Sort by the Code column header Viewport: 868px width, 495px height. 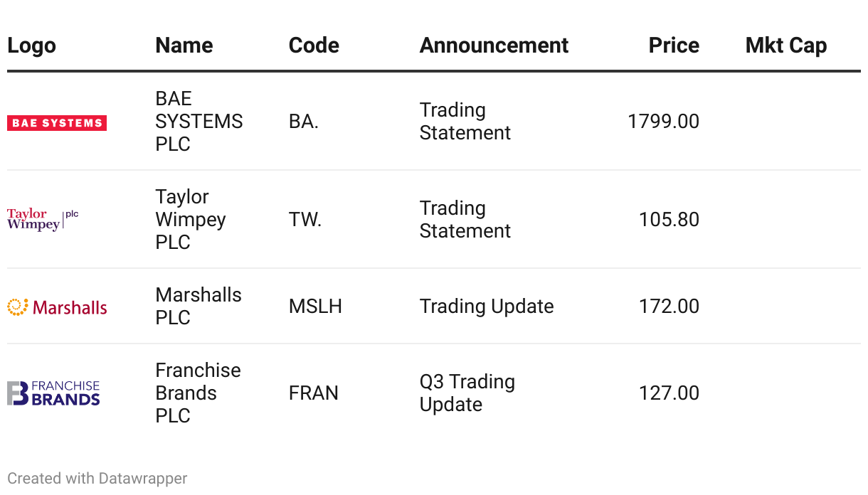[314, 46]
